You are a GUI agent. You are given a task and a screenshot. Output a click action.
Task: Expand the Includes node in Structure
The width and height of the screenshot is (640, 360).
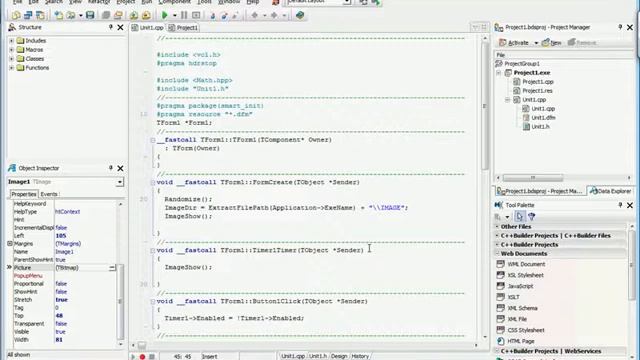pyautogui.click(x=11, y=41)
